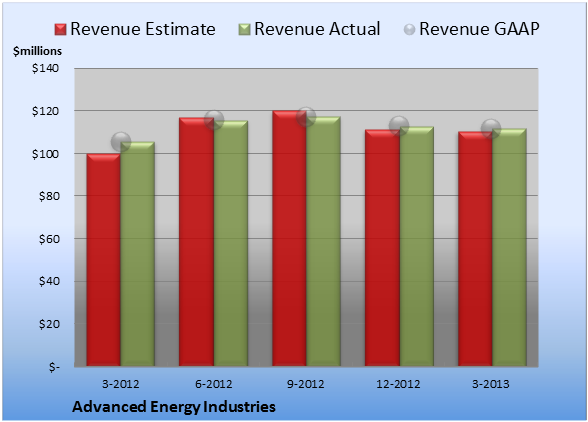Select the red estimate bar for 12-2012
588x422 pixels.
click(x=382, y=248)
